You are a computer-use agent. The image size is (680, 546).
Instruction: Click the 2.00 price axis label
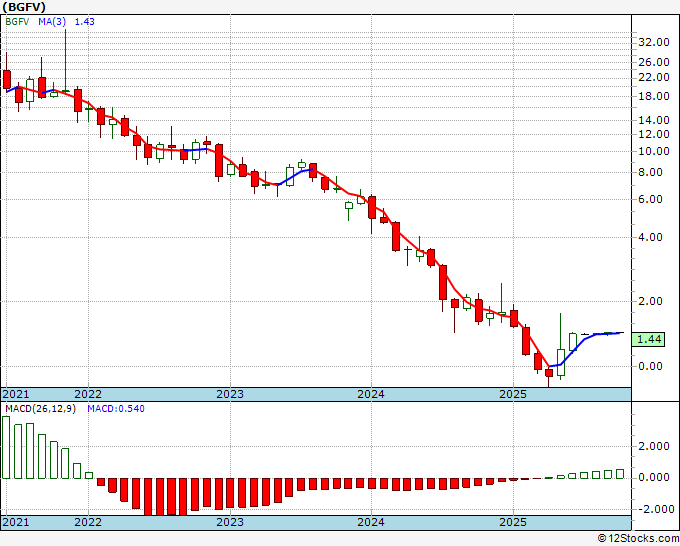tap(650, 301)
